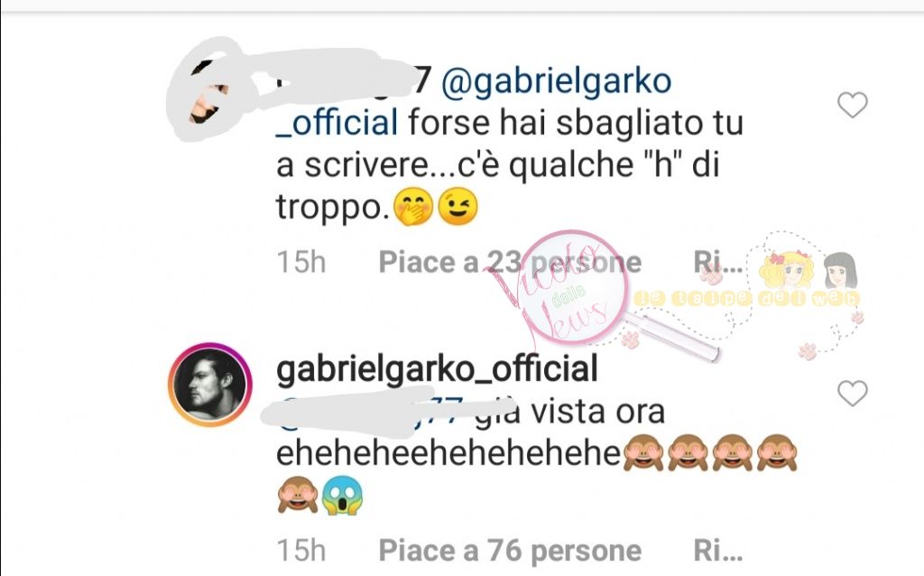Click the first monkey emoji after ehehehe
The height and width of the screenshot is (576, 924).
pos(643,453)
